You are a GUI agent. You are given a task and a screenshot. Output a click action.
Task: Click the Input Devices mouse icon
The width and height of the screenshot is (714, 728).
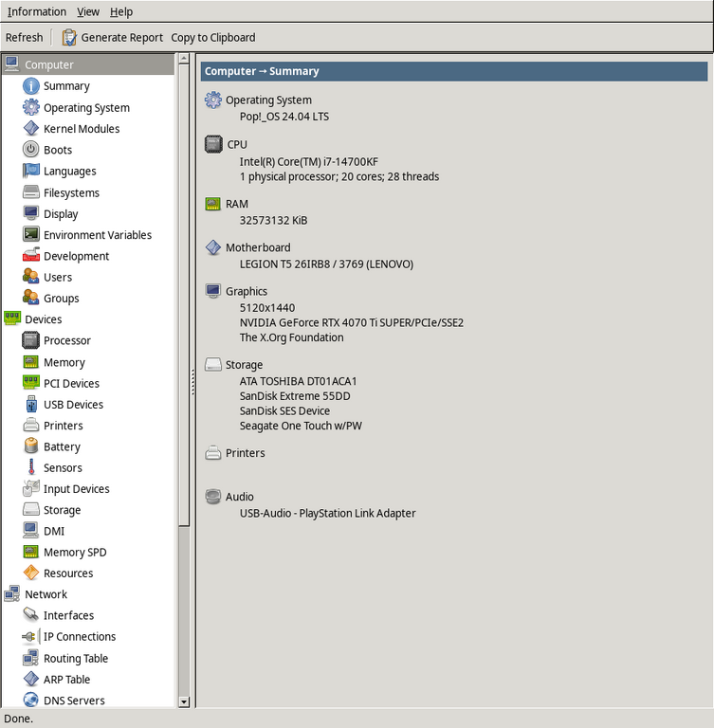click(x=30, y=488)
